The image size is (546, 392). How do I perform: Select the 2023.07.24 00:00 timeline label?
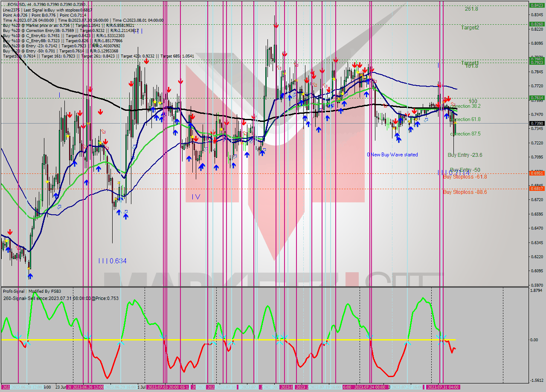pos(371,387)
